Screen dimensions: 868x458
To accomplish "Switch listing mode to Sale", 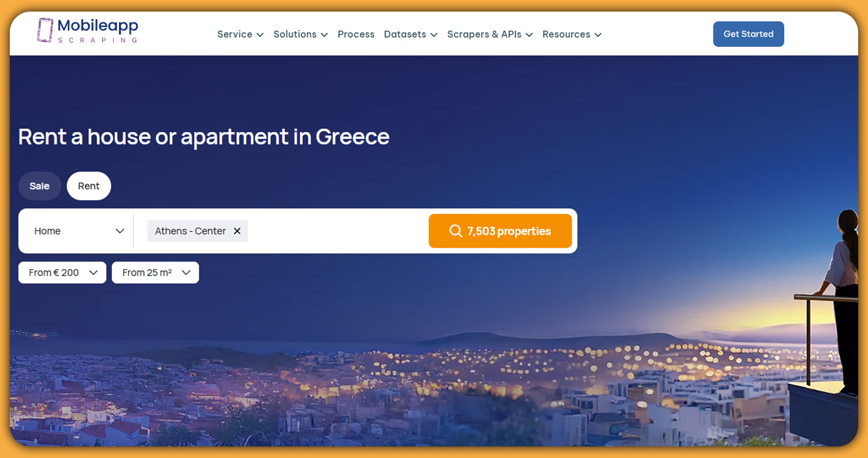I will 40,186.
